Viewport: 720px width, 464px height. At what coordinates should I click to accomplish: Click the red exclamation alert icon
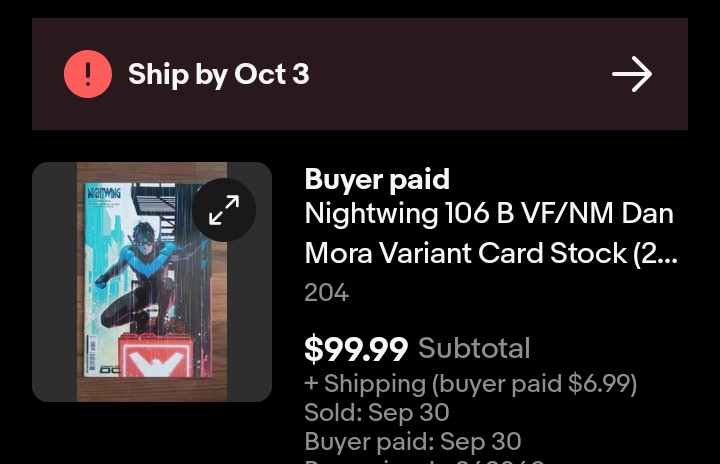(88, 74)
